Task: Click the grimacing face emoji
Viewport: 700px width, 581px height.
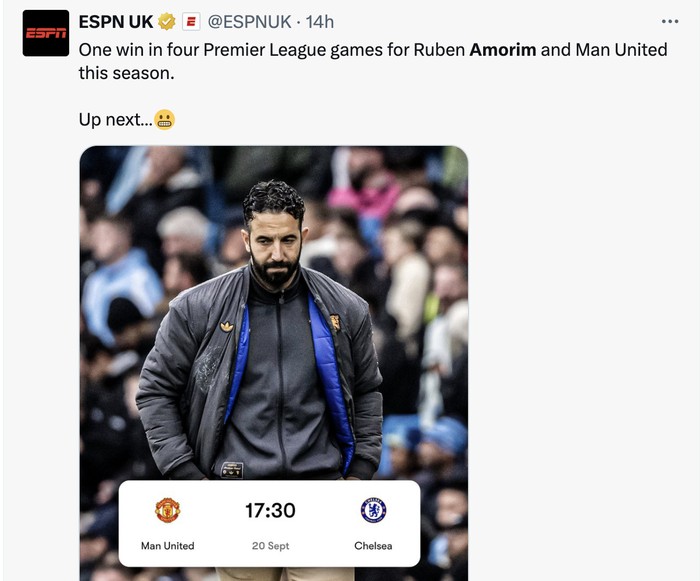Action: (x=165, y=120)
